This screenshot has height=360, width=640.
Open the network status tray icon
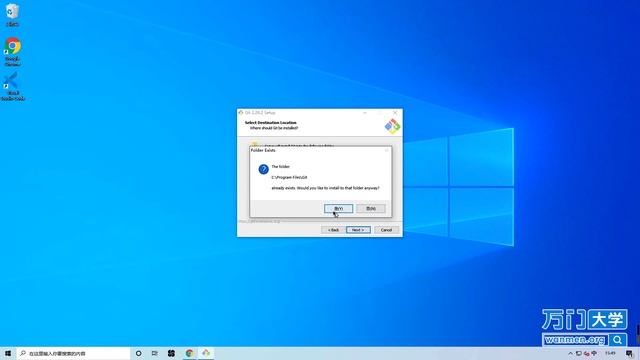tap(578, 353)
